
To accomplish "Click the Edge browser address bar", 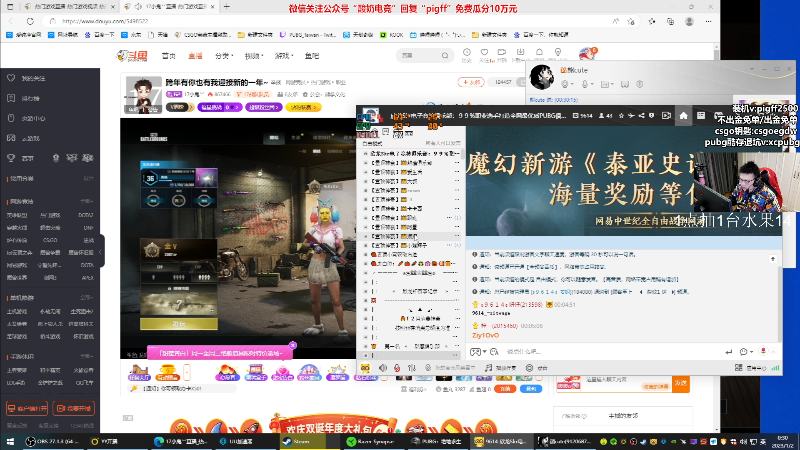I will pyautogui.click(x=327, y=21).
